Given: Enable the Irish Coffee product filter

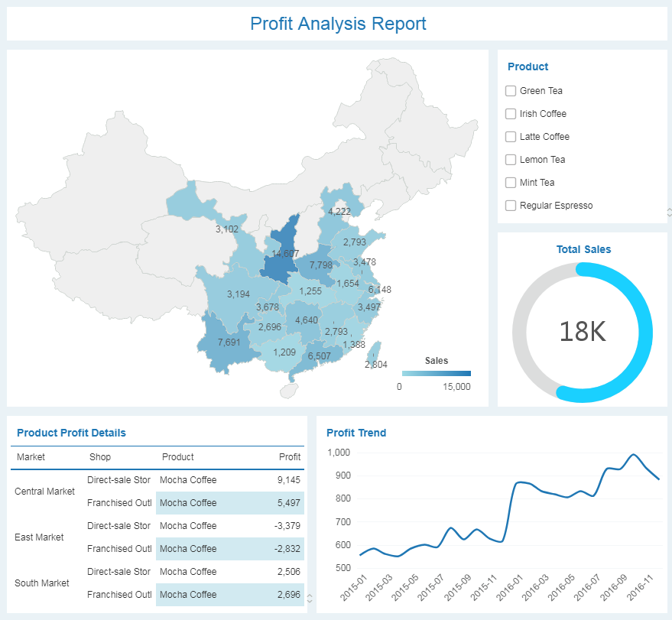Looking at the screenshot, I should [511, 114].
